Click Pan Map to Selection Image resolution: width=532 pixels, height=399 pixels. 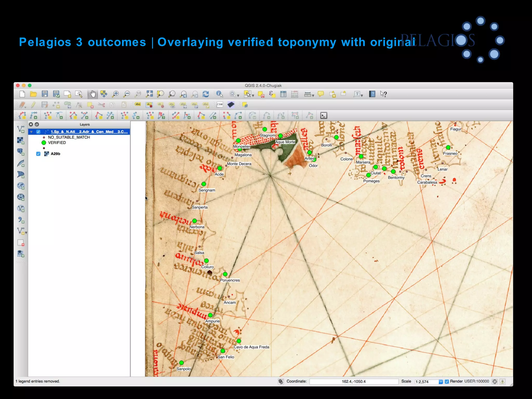tap(104, 94)
